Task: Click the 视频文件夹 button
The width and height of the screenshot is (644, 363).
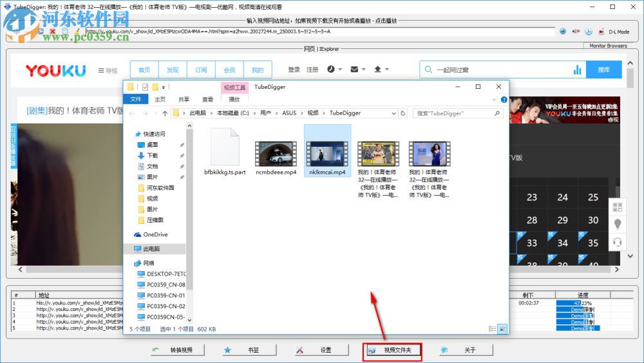Action: pyautogui.click(x=393, y=350)
